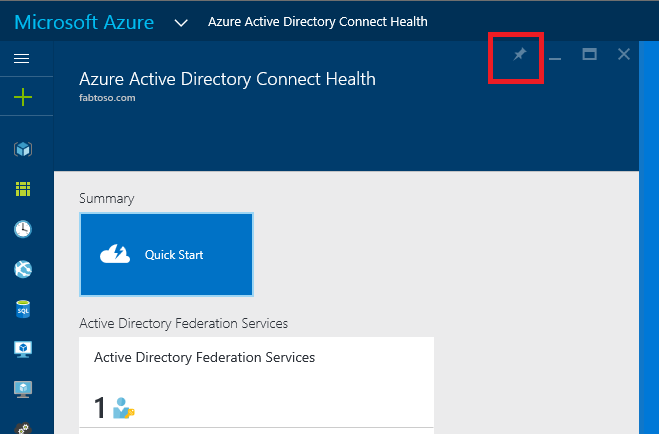Open the Recent clock icon in sidebar

[x=22, y=229]
